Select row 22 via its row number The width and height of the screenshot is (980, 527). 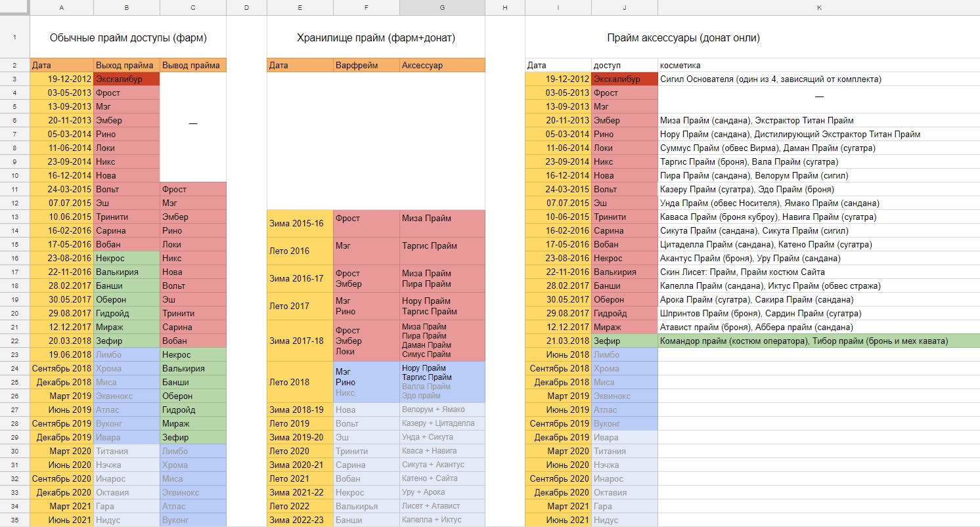pos(14,341)
